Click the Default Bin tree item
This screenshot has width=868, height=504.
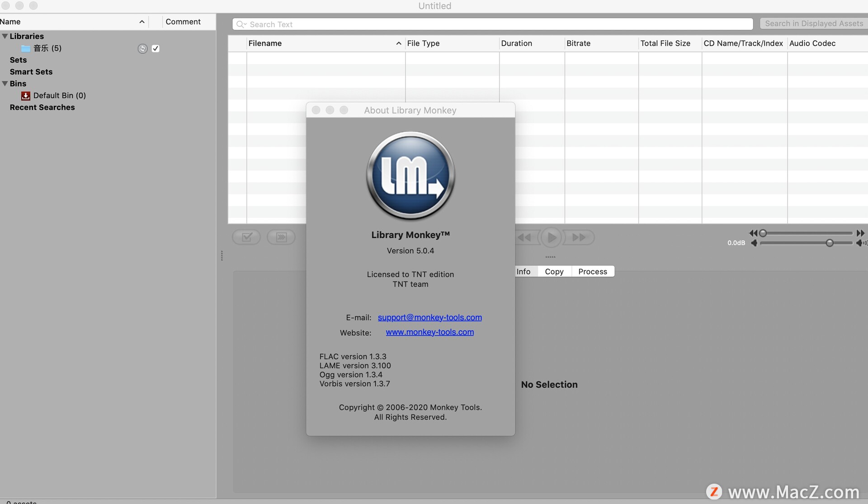[59, 95]
